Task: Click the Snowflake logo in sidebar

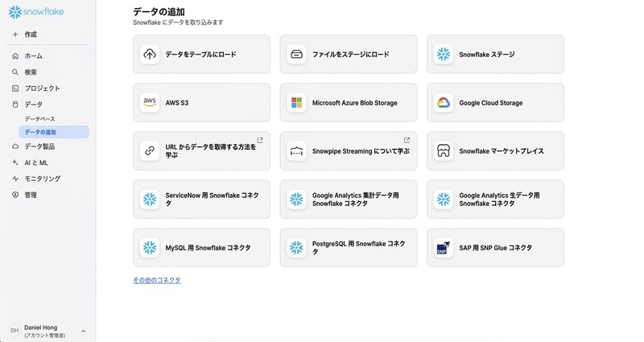Action: pyautogui.click(x=36, y=12)
